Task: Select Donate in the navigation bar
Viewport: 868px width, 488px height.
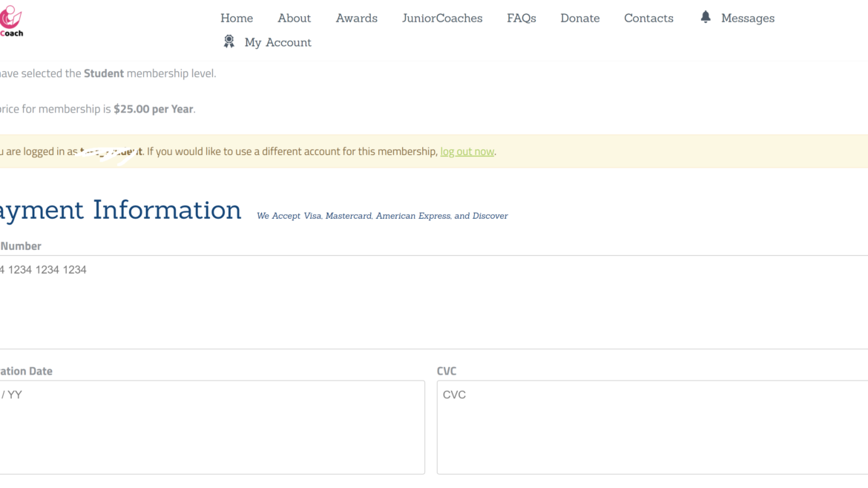Action: 579,18
